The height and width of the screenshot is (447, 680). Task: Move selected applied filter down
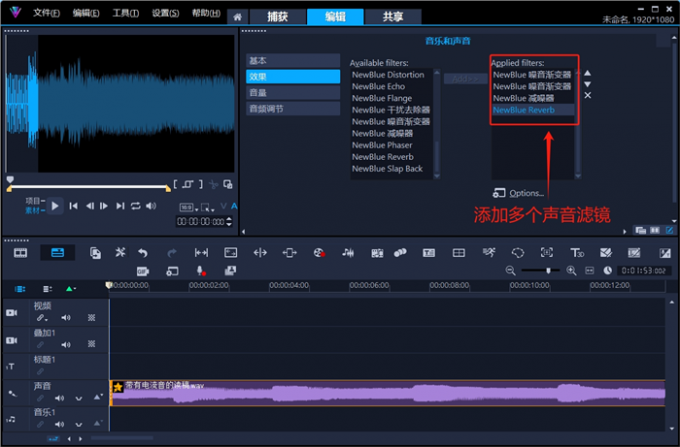point(587,84)
